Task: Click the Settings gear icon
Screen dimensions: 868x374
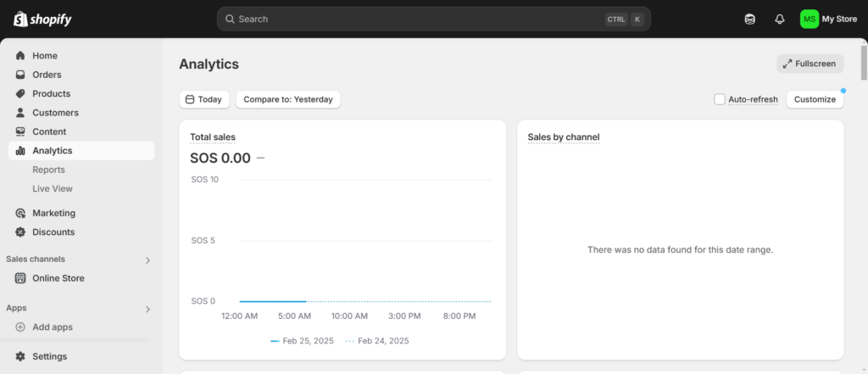Action: pos(20,356)
